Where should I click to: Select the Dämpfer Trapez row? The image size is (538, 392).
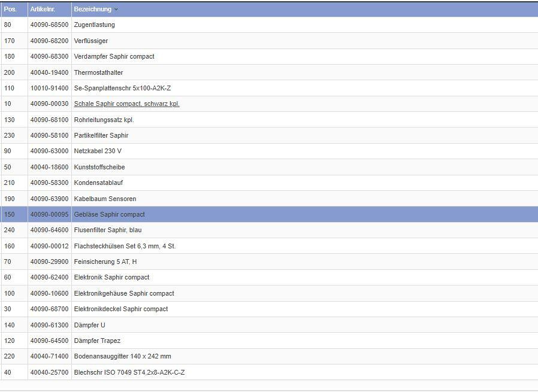point(97,341)
